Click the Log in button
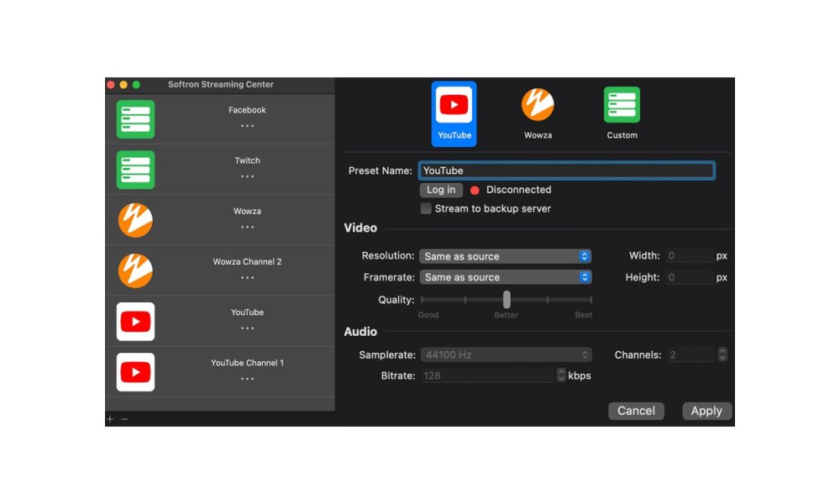Image resolution: width=840 pixels, height=504 pixels. coord(440,190)
